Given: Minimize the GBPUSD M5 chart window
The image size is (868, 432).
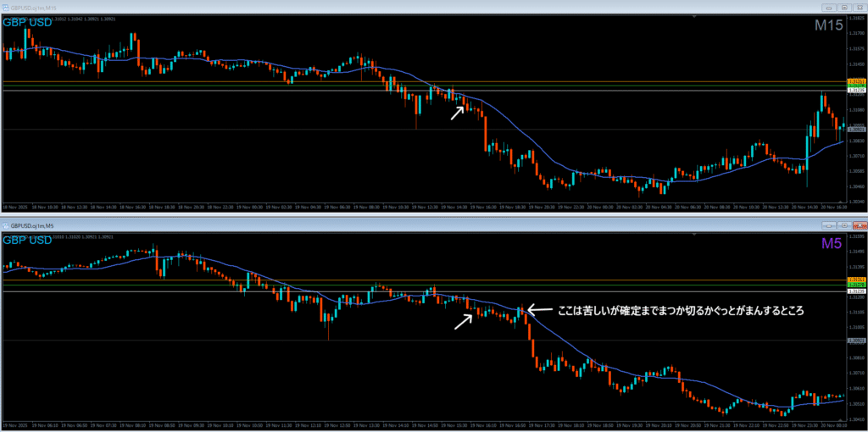Looking at the screenshot, I should [x=829, y=225].
